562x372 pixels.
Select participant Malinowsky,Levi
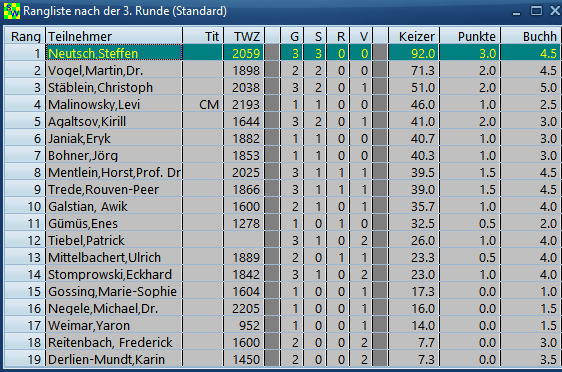pos(114,104)
